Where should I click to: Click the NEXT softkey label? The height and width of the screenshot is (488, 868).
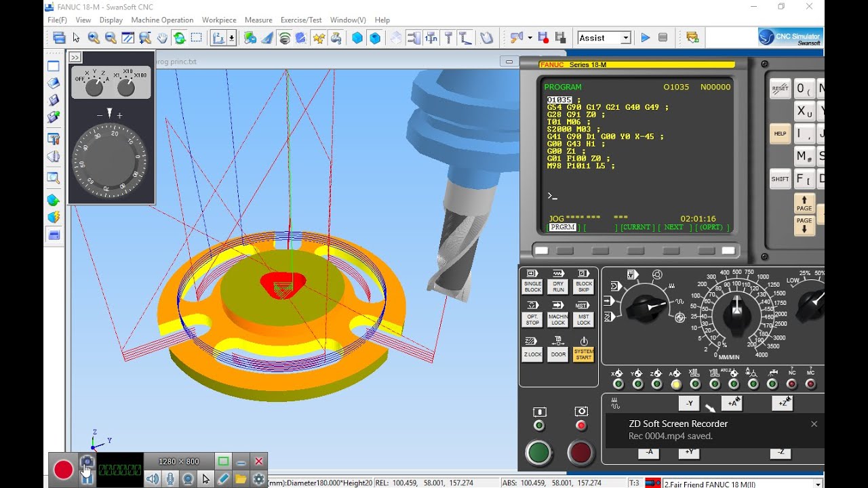pos(673,227)
